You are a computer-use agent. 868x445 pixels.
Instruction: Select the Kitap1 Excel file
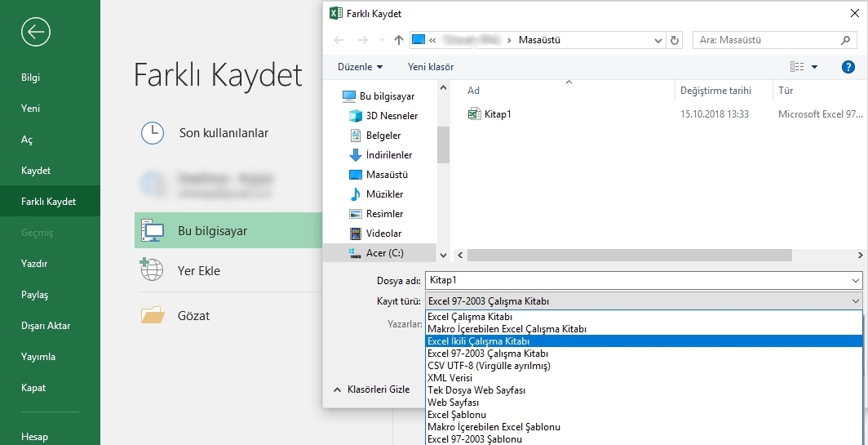click(498, 114)
